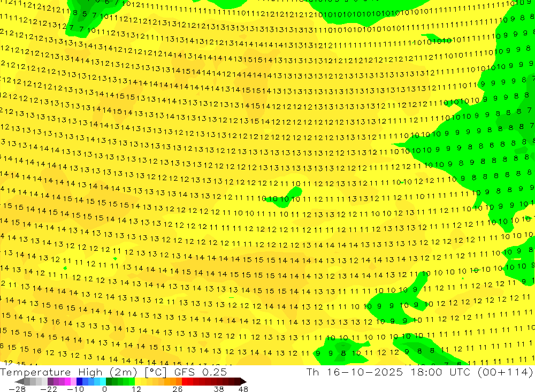Click the "Th 16-10-2025" date text
This screenshot has height=392, width=535.
[354, 372]
